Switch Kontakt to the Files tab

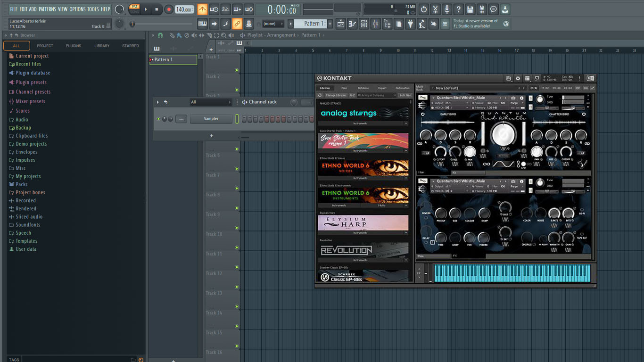point(344,88)
